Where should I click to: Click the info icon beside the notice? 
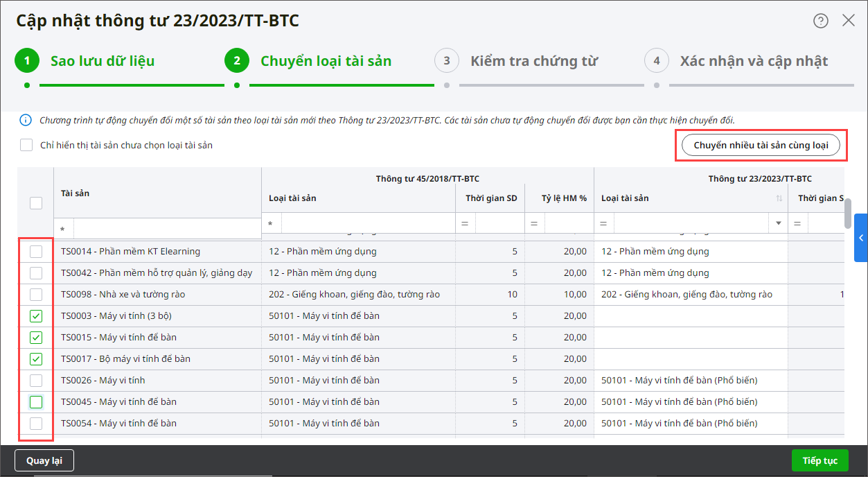pos(26,120)
